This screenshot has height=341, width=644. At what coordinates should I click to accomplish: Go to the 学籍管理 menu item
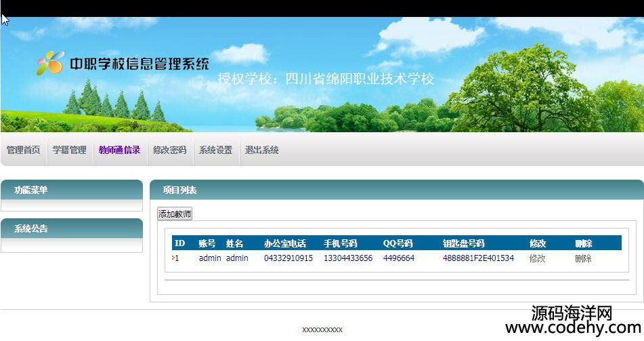(70, 150)
